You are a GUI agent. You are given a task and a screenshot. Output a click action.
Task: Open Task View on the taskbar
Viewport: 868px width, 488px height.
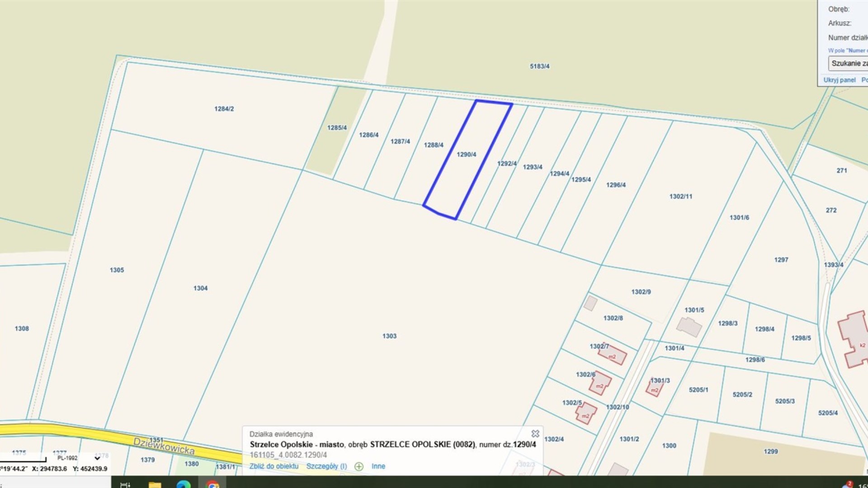(x=125, y=484)
